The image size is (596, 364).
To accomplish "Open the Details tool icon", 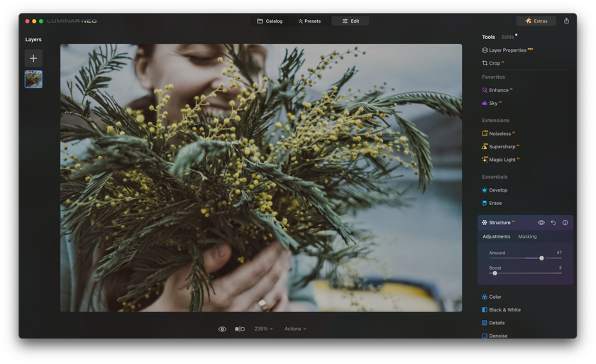I will coord(485,323).
